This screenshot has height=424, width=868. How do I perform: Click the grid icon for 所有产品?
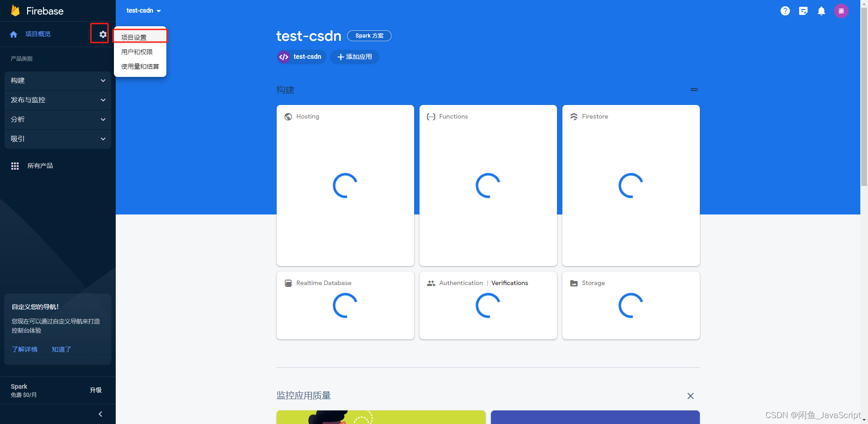coord(15,166)
